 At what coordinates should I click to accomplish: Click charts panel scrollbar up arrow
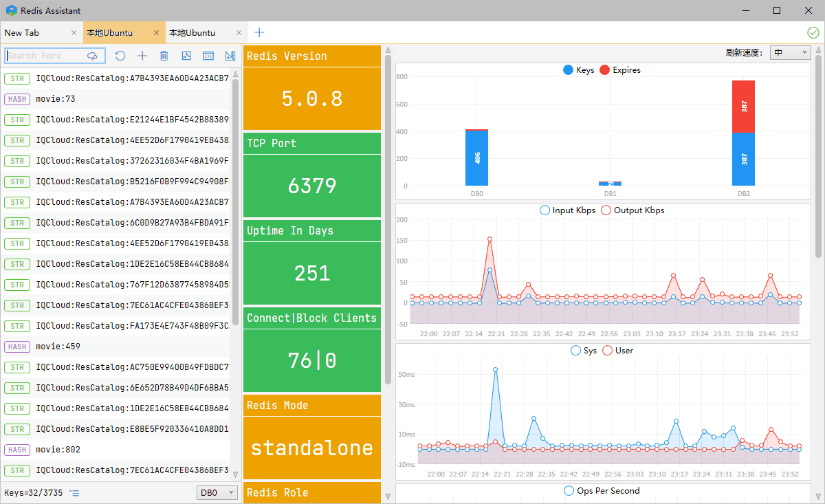(818, 50)
